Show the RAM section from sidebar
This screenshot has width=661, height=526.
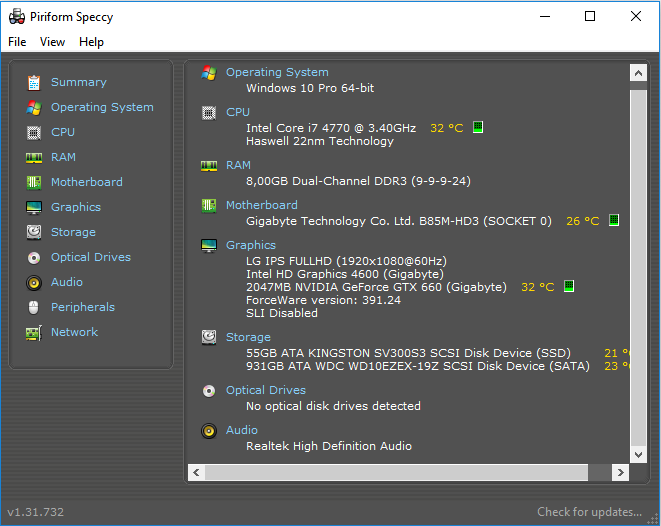63,157
